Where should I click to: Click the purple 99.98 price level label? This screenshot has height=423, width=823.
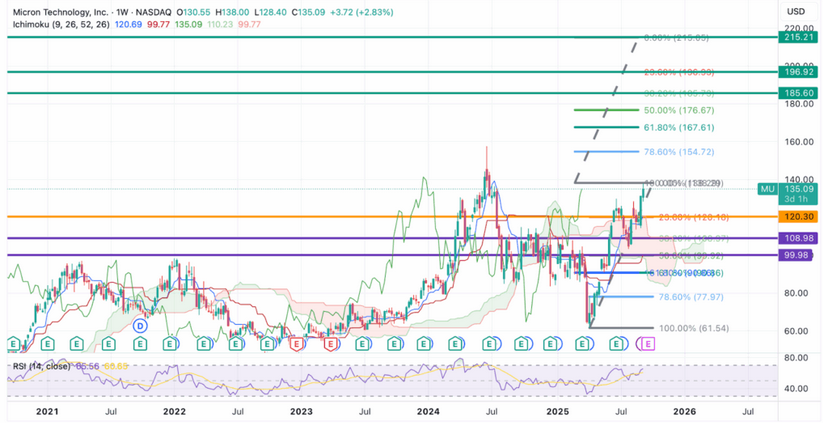point(796,256)
